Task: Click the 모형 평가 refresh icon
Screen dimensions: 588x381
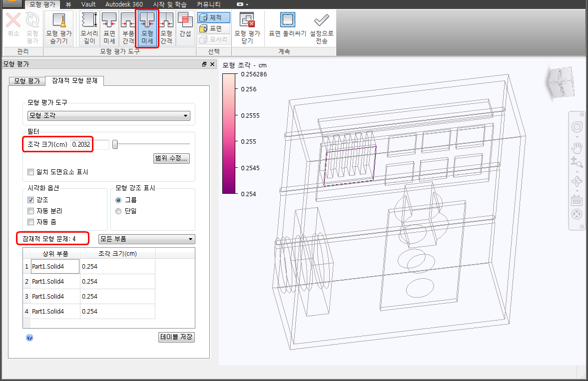Action: pos(32,20)
